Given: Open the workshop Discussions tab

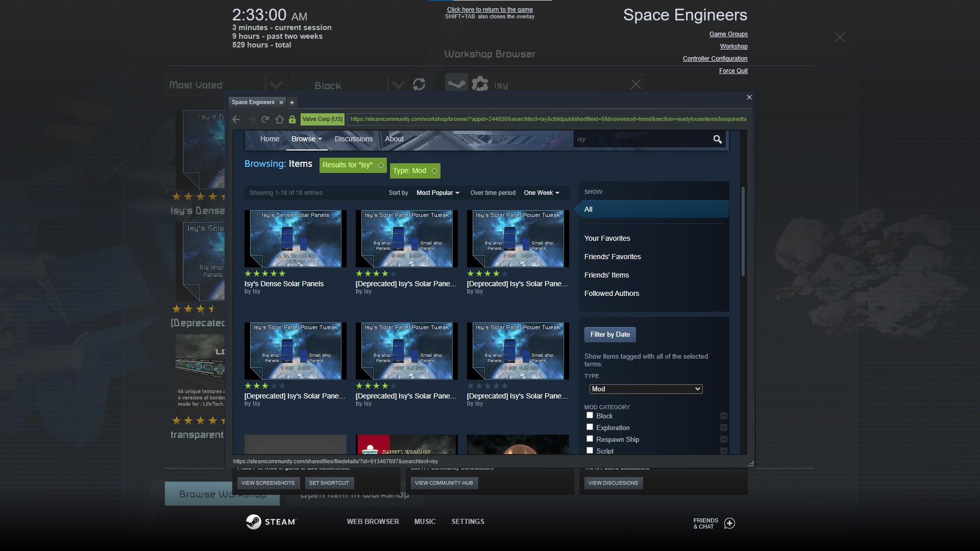Looking at the screenshot, I should click(x=354, y=139).
